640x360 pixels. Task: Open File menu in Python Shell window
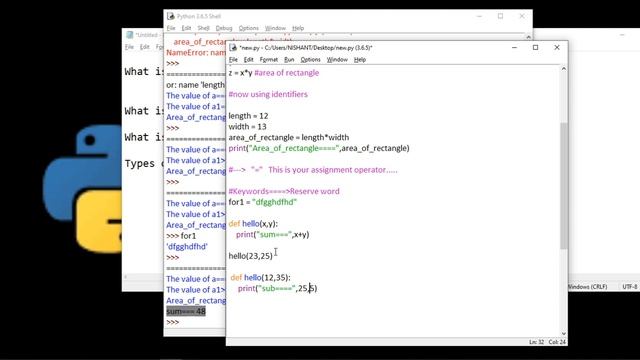[x=171, y=28]
